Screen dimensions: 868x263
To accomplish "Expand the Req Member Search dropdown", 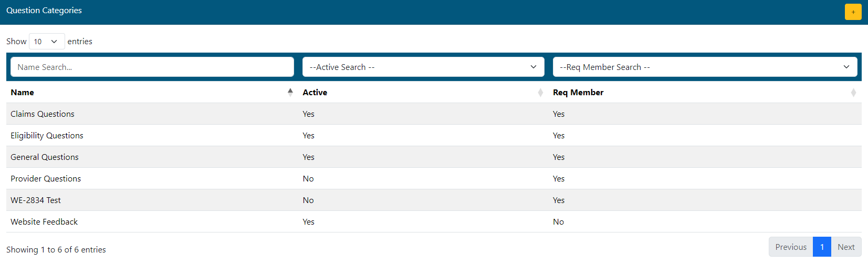I will click(704, 67).
